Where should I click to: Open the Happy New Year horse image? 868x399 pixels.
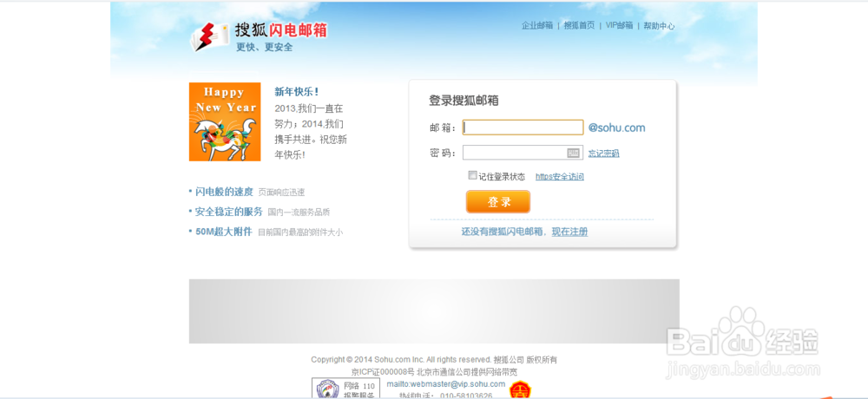(225, 121)
